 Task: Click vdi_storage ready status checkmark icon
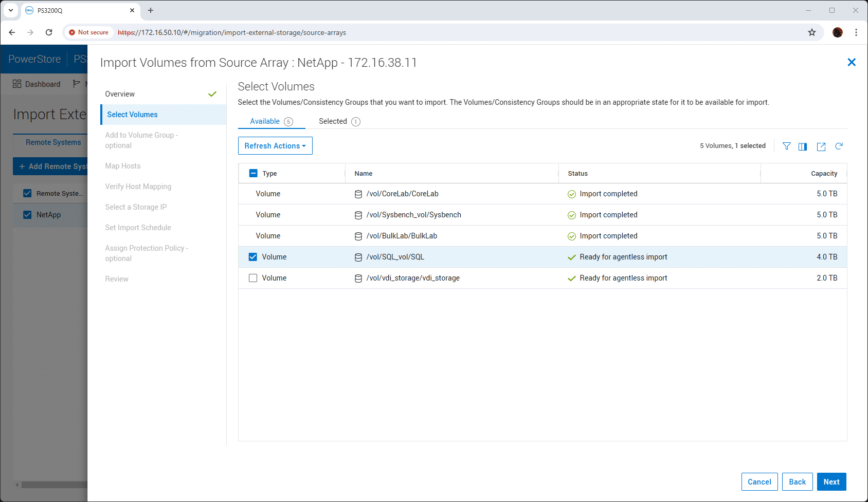coord(571,278)
